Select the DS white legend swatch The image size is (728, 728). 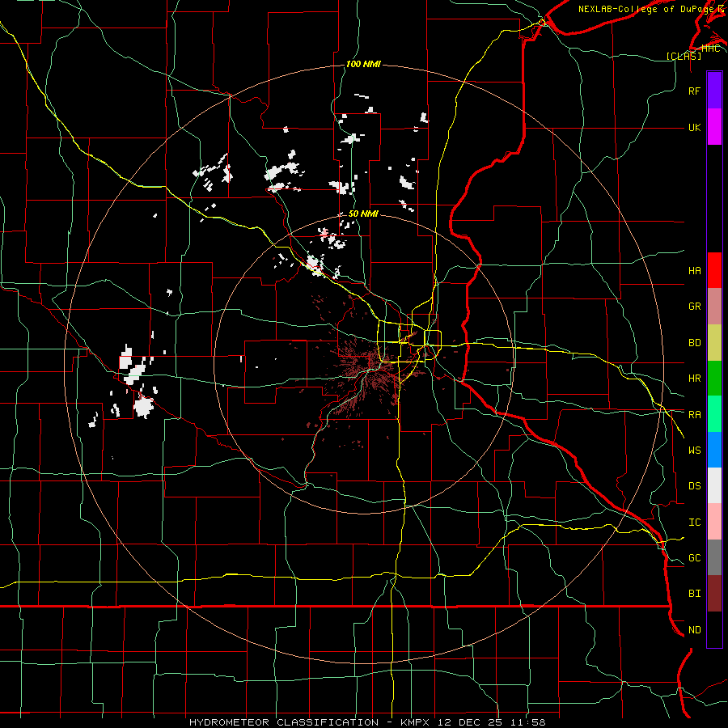point(714,485)
